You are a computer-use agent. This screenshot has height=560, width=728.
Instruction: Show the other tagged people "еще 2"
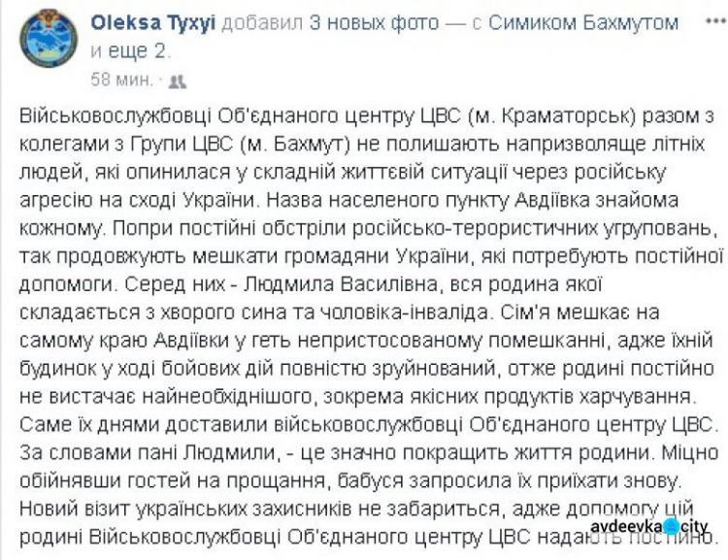pyautogui.click(x=124, y=48)
